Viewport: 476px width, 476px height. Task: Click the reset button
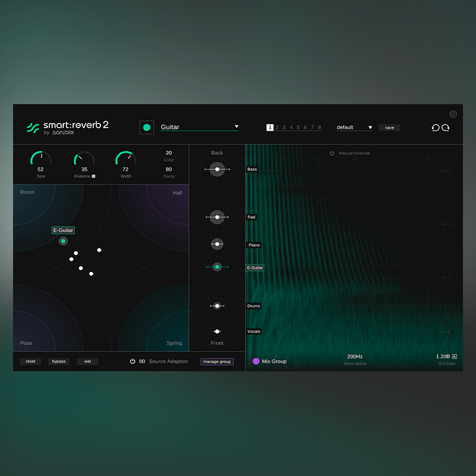[30, 361]
